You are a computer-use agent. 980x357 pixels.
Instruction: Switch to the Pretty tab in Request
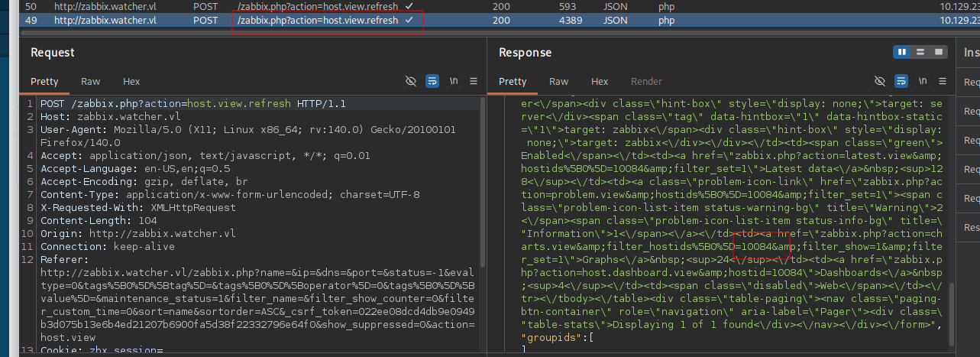pyautogui.click(x=44, y=82)
